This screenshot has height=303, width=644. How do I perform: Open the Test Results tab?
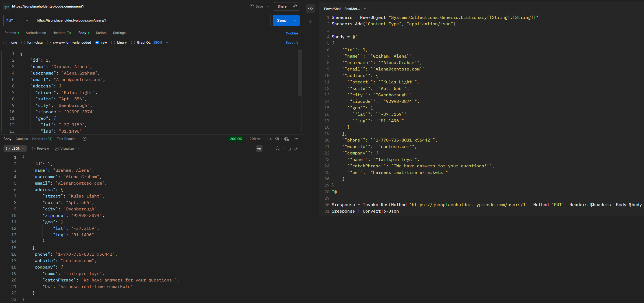point(66,139)
